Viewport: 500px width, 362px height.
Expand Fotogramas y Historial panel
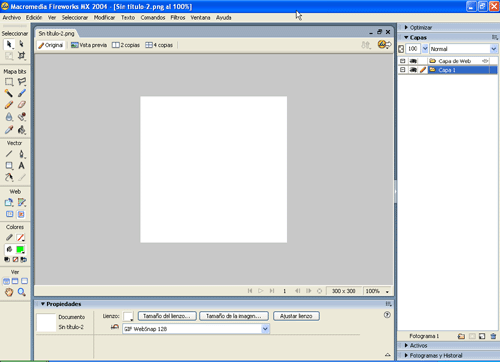click(406, 355)
